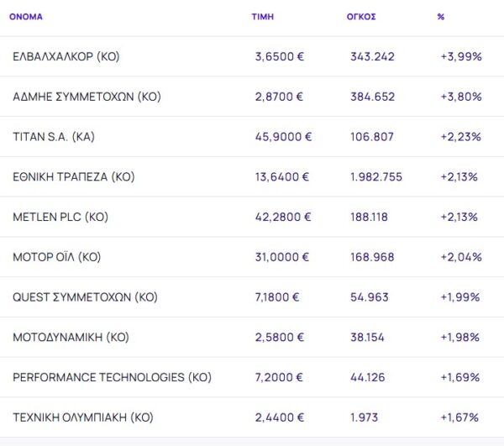Sort table by ΤΙΜΗ column header
Viewport: 504px width, 446px height.
262,17
